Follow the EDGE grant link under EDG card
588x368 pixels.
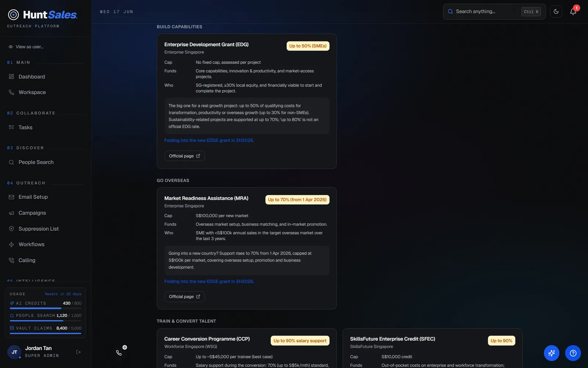click(x=209, y=141)
